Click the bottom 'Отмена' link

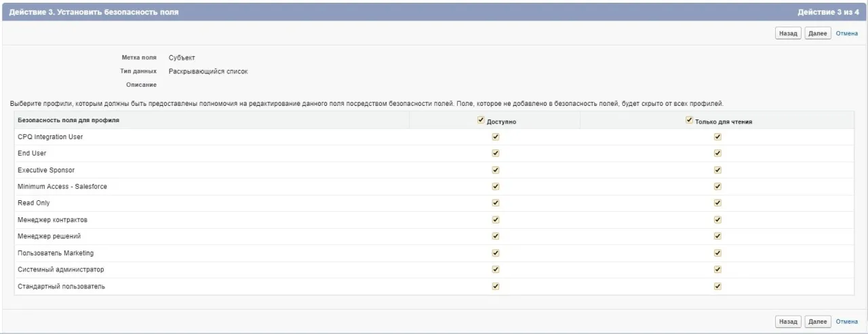(846, 321)
